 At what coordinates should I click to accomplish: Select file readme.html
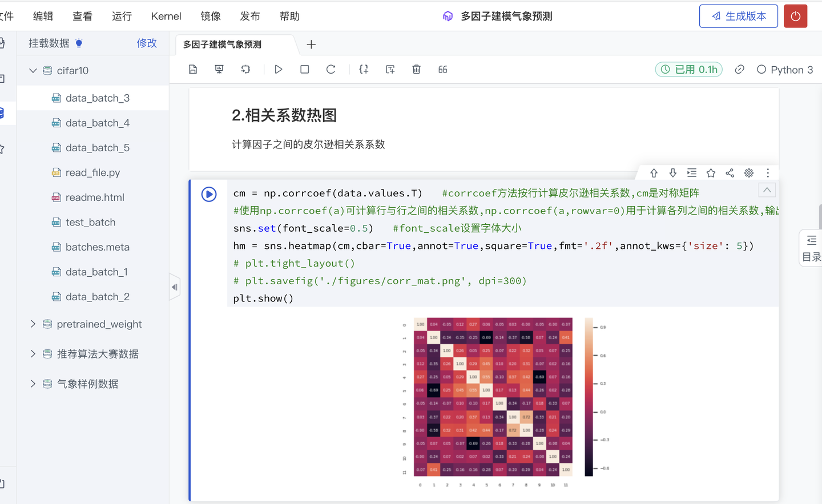[92, 197]
